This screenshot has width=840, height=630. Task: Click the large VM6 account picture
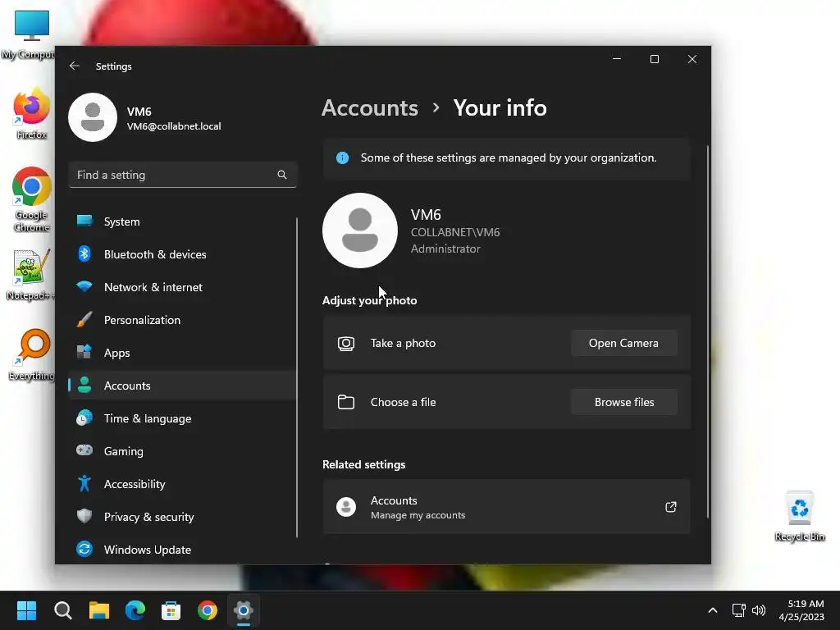(x=360, y=231)
